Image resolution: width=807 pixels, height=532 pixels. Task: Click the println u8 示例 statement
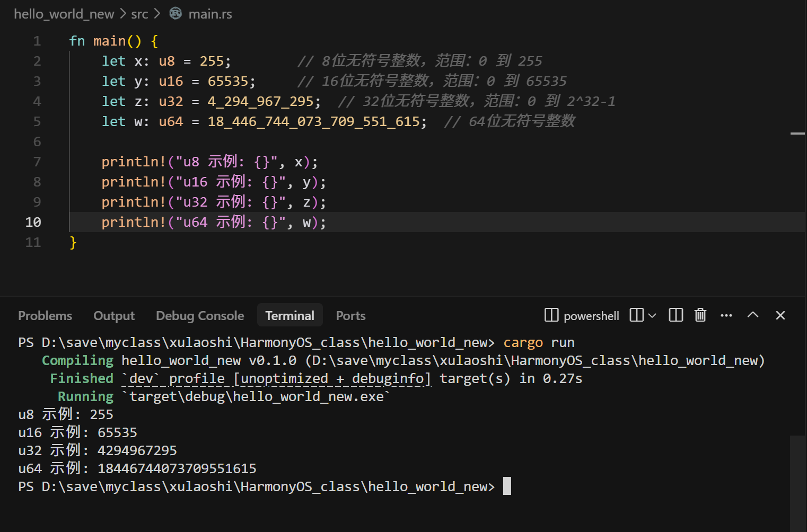(209, 162)
